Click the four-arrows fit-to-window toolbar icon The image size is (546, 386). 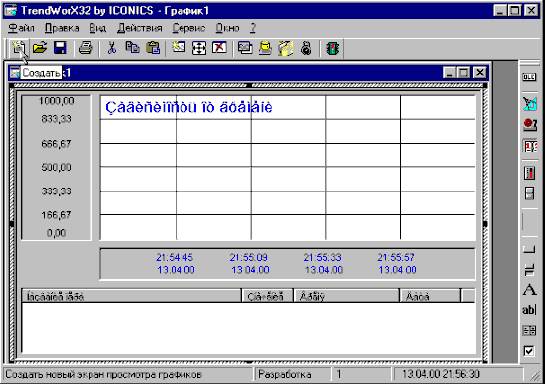click(x=199, y=48)
